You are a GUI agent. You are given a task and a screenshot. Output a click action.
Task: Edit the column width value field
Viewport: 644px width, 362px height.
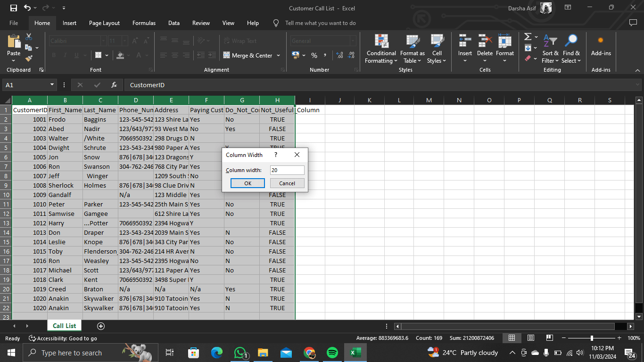coord(287,170)
